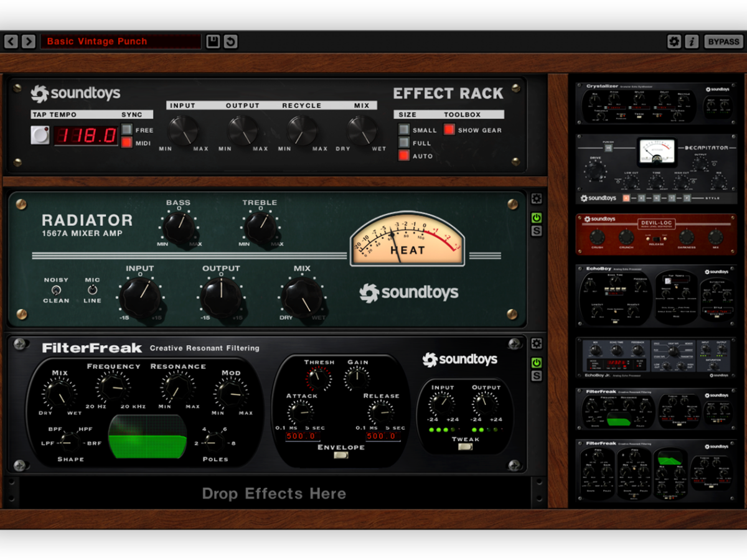The image size is (747, 560).
Task: Click the TAP TEMPO button
Action: pos(40,135)
